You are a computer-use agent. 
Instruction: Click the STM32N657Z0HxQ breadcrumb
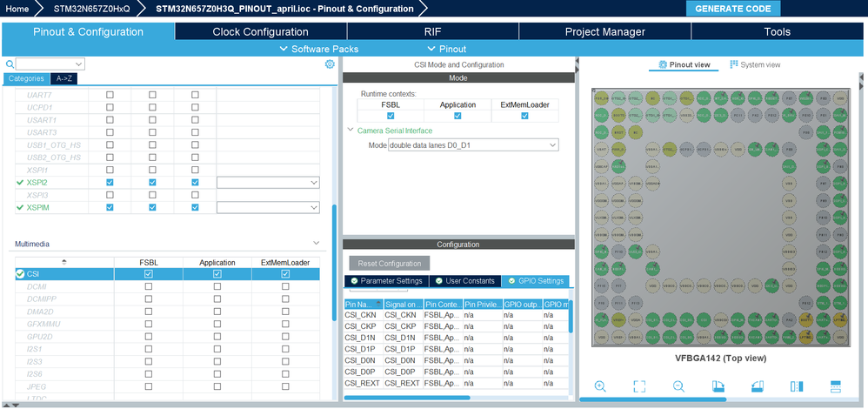pos(91,9)
